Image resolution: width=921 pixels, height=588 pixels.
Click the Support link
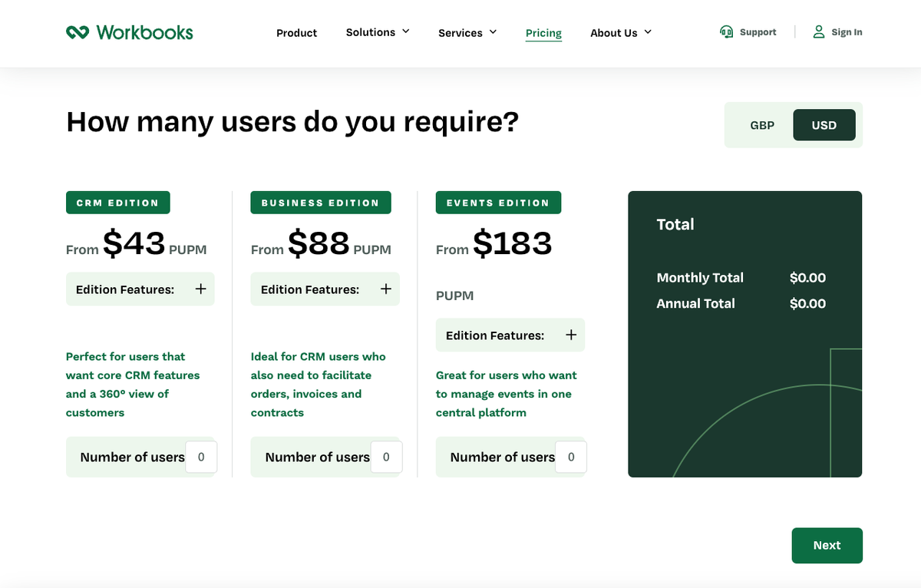758,31
